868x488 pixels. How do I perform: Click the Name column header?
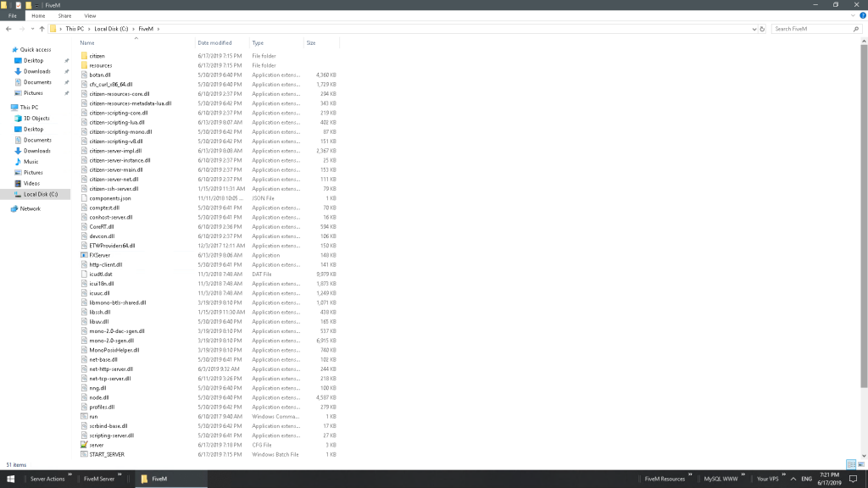pyautogui.click(x=89, y=42)
